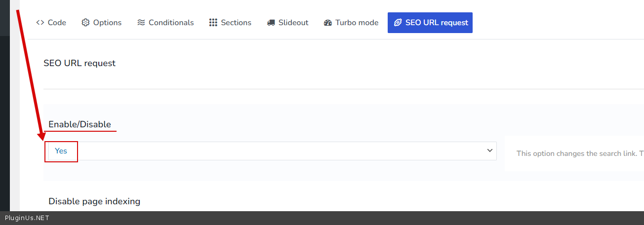Image resolution: width=644 pixels, height=225 pixels.
Task: Click the grid icon beside Sections
Action: click(213, 23)
